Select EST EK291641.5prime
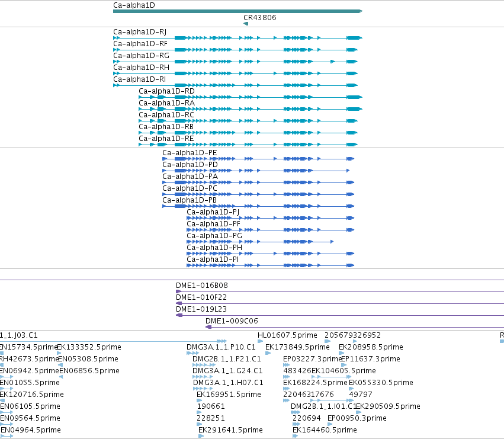Screen dimensions: 504x439 pyautogui.click(x=230, y=430)
